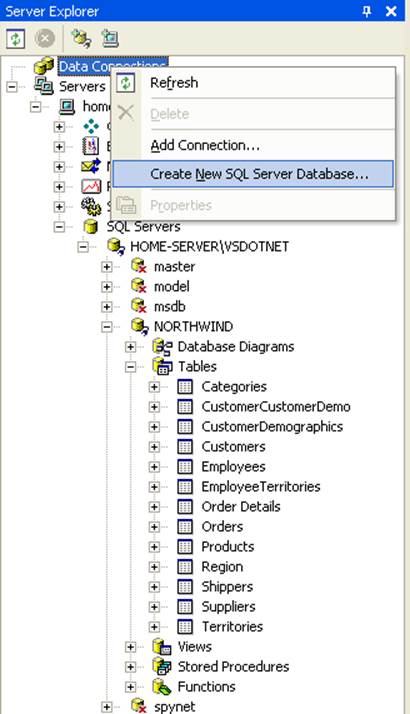Click the Services gears icon

tap(91, 206)
